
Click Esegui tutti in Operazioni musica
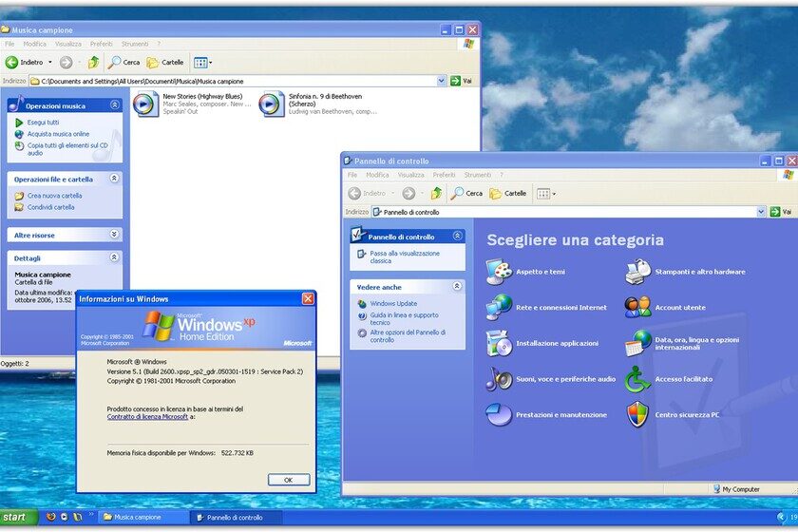coord(37,123)
